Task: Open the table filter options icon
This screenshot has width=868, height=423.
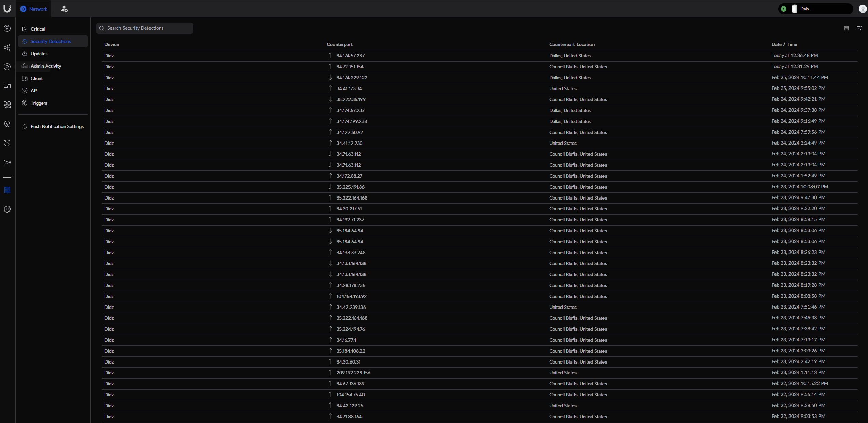Action: (859, 28)
